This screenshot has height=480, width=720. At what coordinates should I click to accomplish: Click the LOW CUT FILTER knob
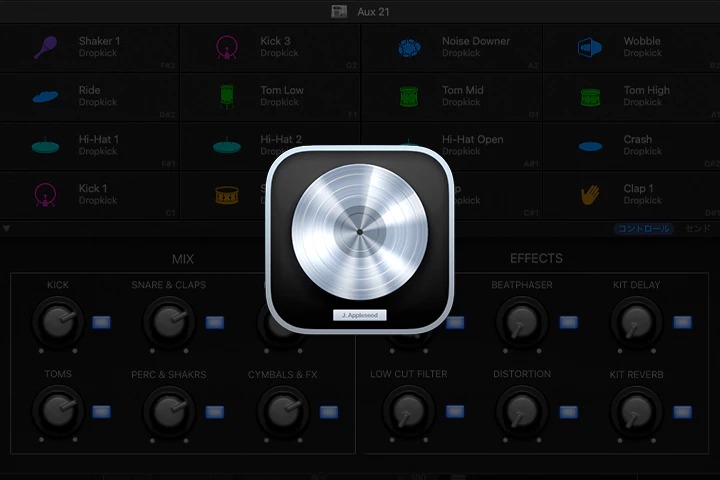click(x=409, y=411)
